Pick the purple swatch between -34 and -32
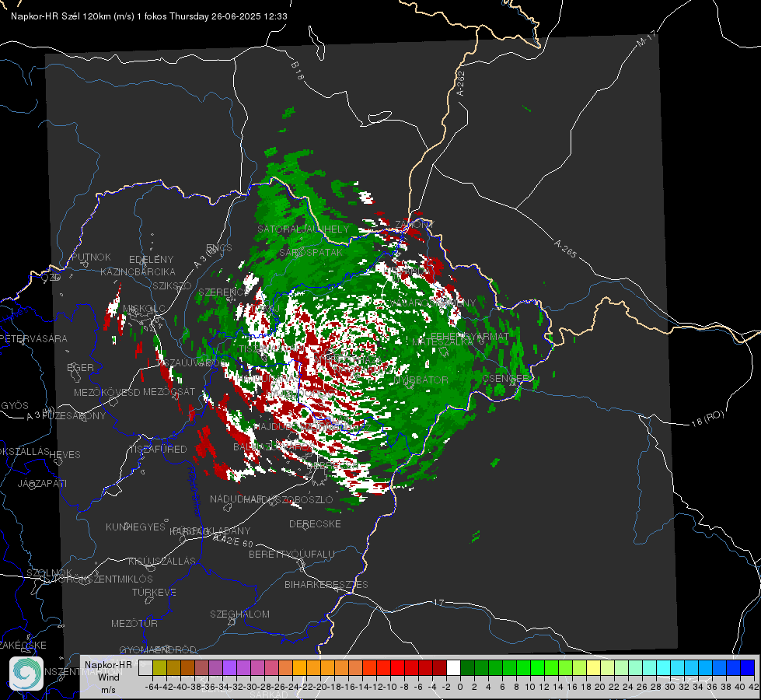 pos(229,667)
